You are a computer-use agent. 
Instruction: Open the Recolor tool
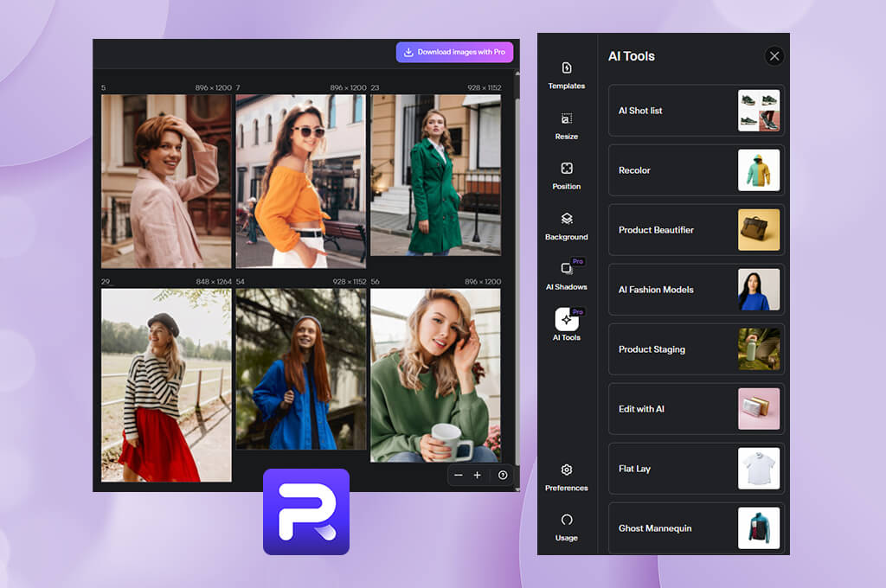point(697,170)
